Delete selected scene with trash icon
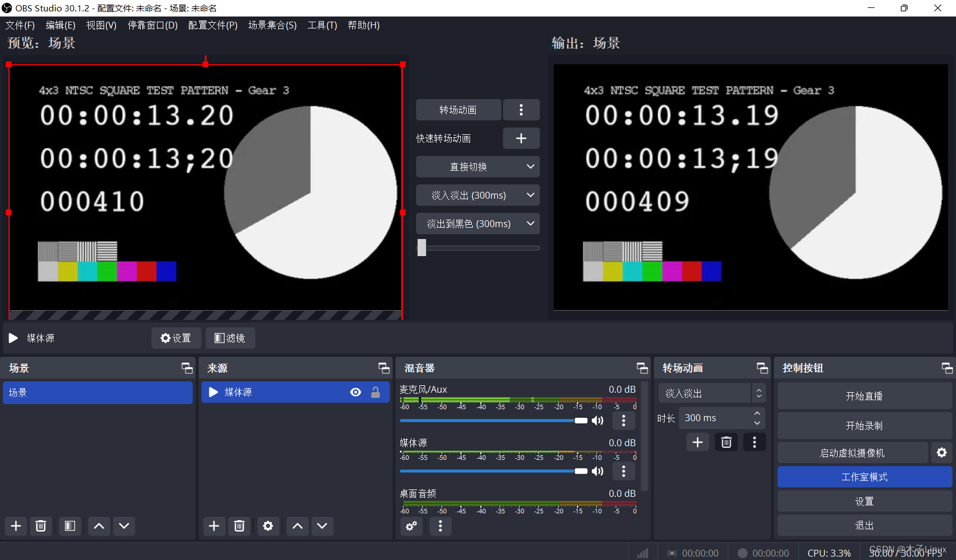 pyautogui.click(x=41, y=526)
